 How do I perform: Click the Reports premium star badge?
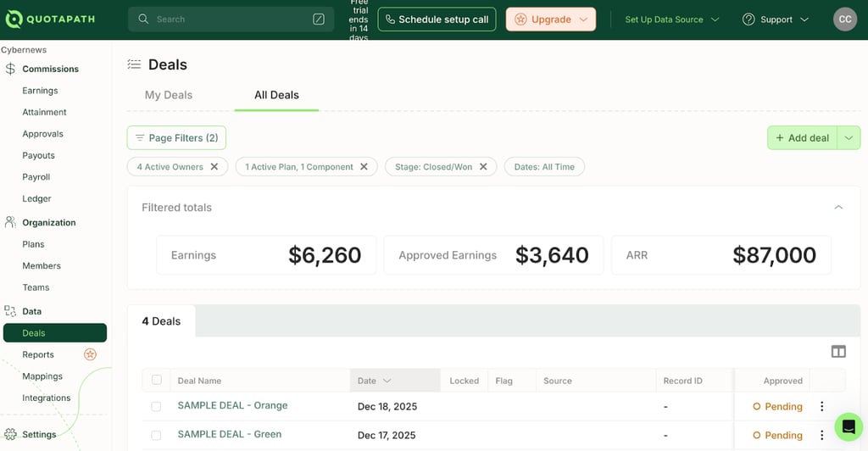tap(90, 354)
